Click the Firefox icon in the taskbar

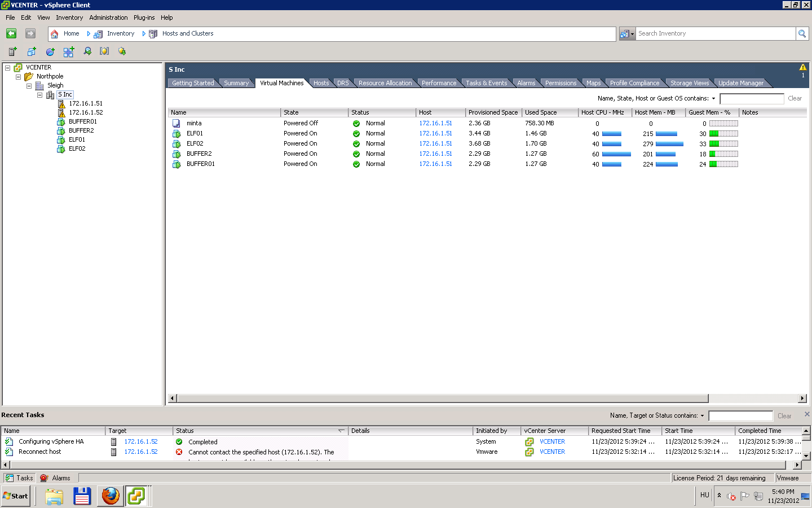[111, 496]
